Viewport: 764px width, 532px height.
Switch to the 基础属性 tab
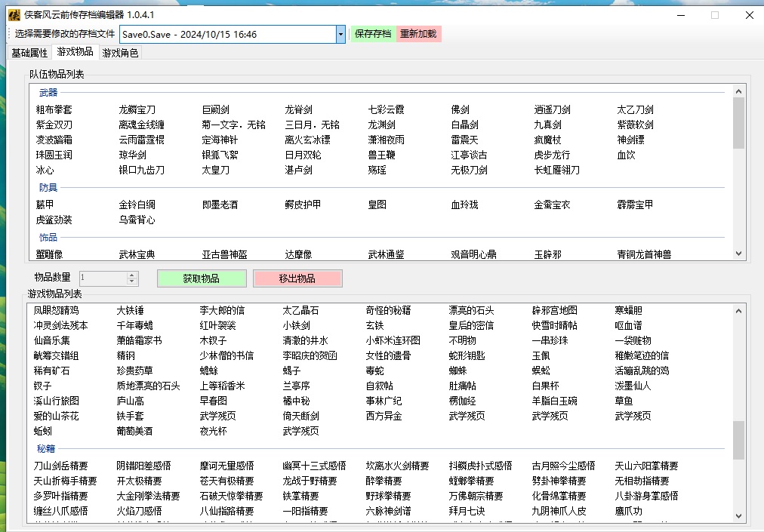pos(29,53)
